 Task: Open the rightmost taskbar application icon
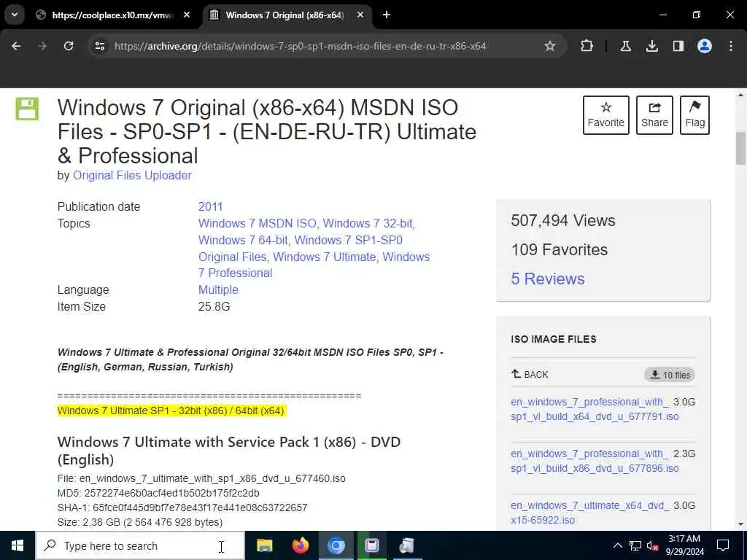(407, 545)
